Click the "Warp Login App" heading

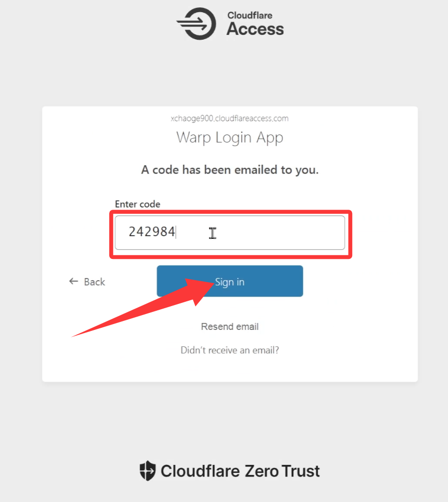pyautogui.click(x=230, y=137)
